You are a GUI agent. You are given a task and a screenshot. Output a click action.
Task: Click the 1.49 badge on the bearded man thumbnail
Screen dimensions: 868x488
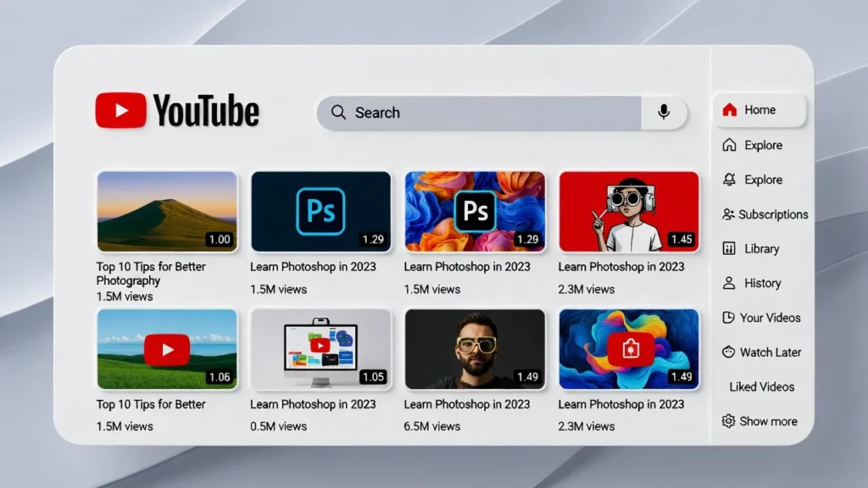click(527, 377)
